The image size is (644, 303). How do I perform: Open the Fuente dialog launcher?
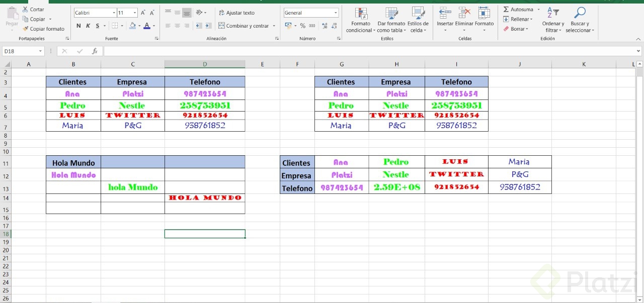[x=156, y=38]
